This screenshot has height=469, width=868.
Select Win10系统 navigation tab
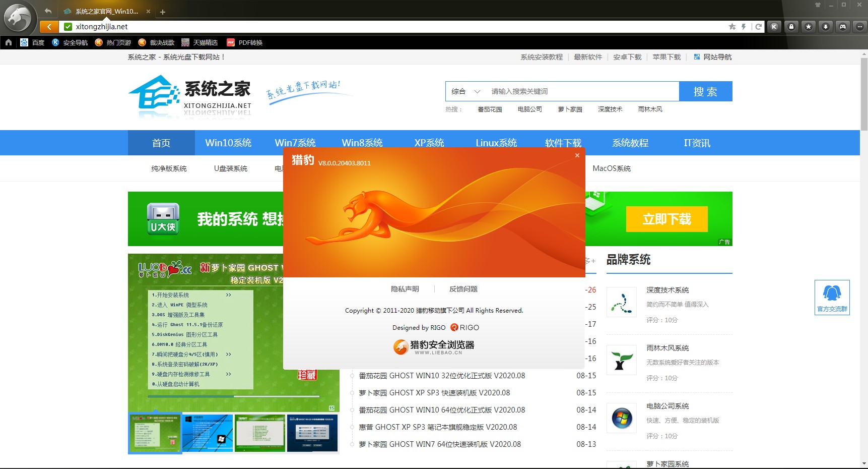[x=228, y=143]
